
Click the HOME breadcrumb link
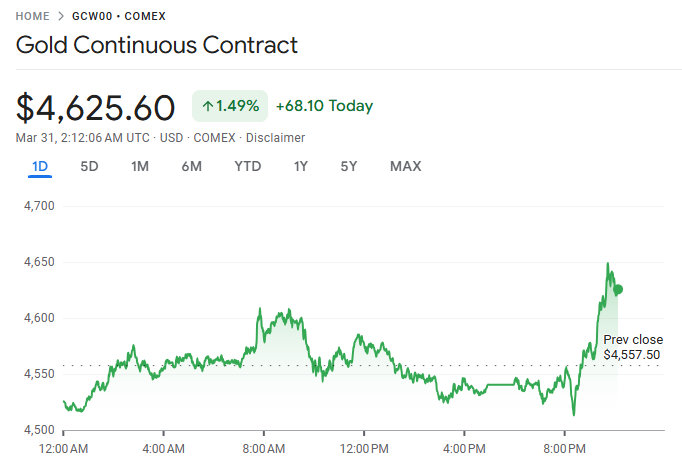click(x=32, y=17)
